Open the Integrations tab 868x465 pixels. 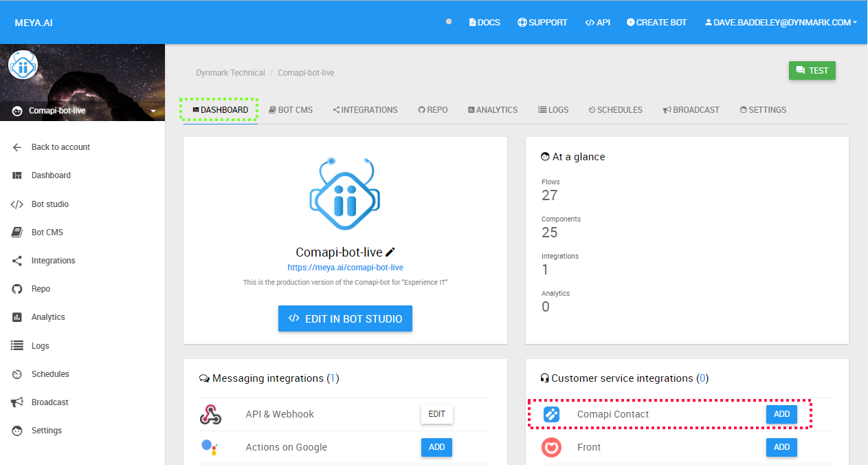pos(365,110)
